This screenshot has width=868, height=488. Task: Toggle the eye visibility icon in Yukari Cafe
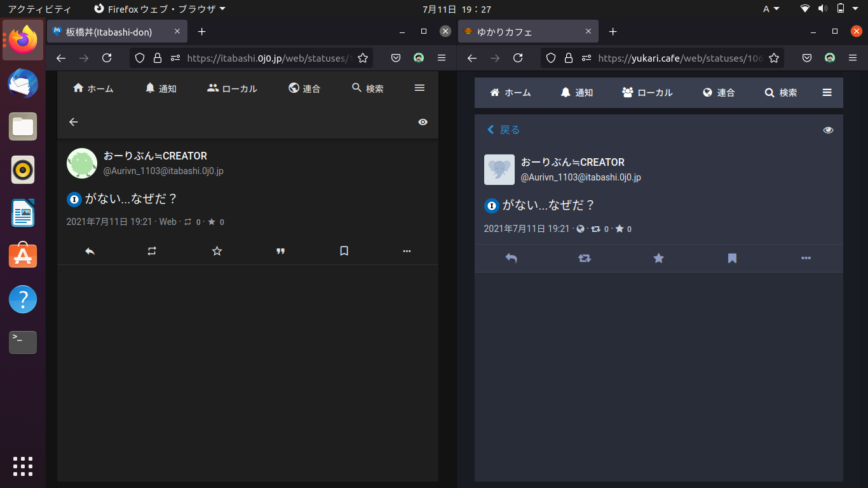828,130
